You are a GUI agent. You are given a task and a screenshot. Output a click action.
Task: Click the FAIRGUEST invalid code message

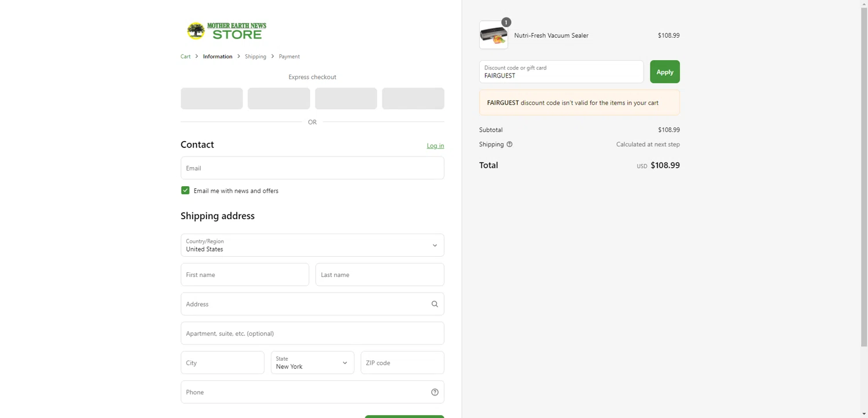coord(579,103)
